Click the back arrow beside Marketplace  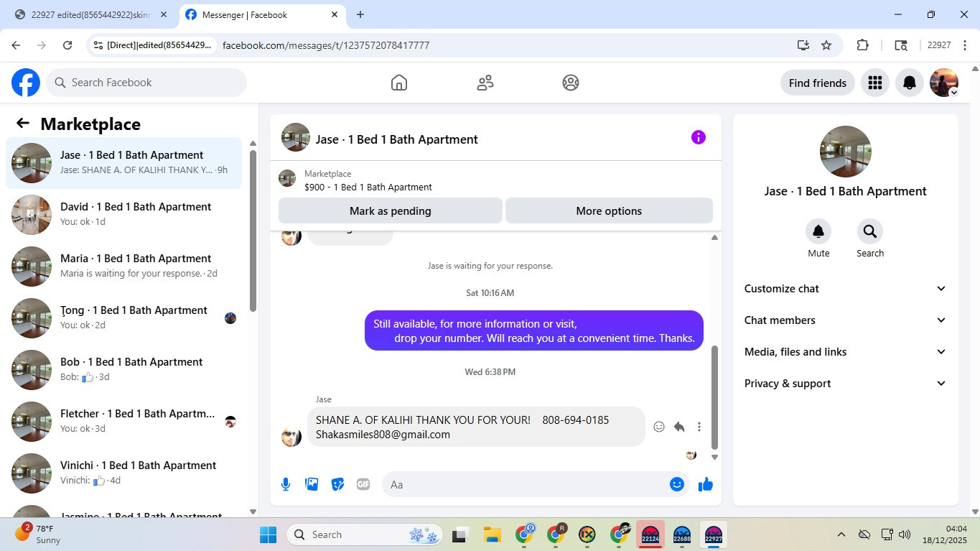[x=23, y=124]
